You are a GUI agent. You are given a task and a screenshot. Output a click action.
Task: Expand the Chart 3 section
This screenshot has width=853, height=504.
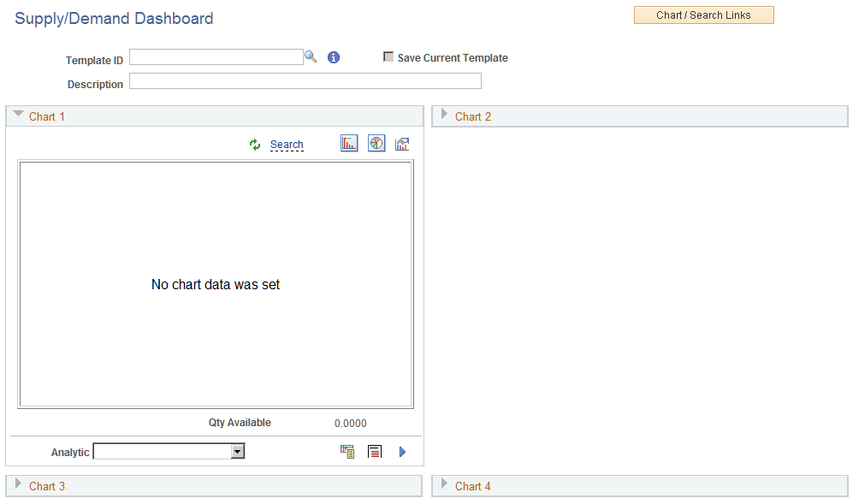pos(20,485)
